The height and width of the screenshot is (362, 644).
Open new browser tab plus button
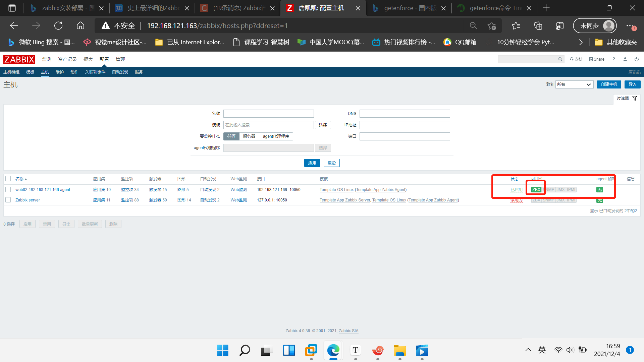point(546,8)
